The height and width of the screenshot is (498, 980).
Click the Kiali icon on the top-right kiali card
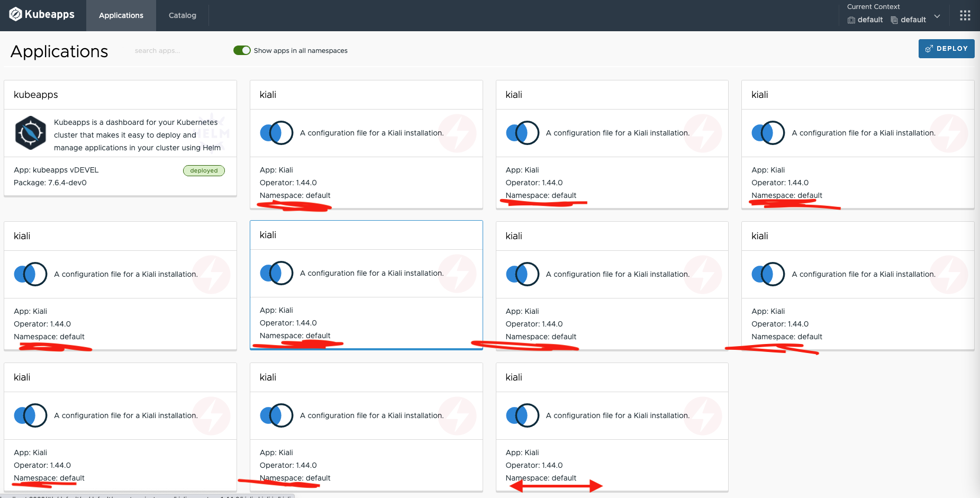[x=768, y=133]
